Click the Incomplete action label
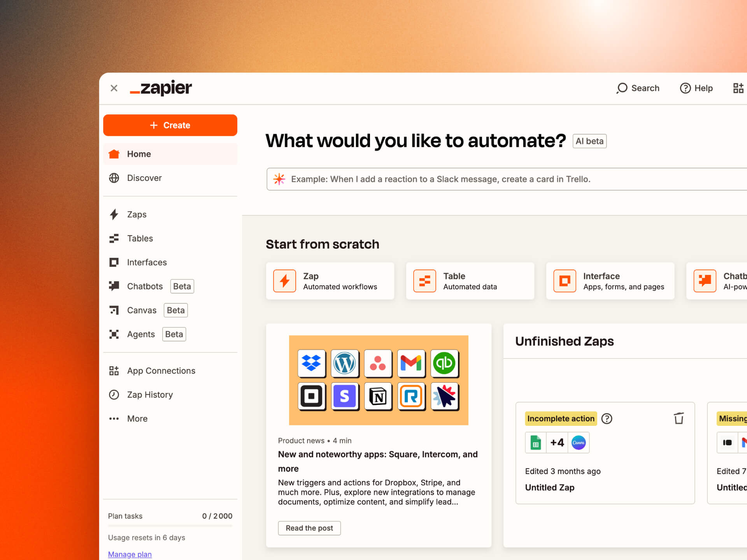747x560 pixels. [561, 419]
